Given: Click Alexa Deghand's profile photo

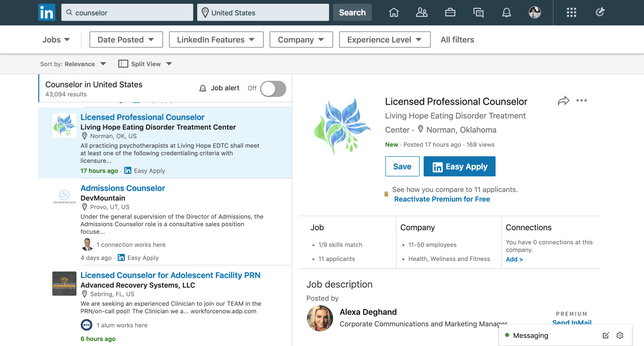Looking at the screenshot, I should (320, 318).
